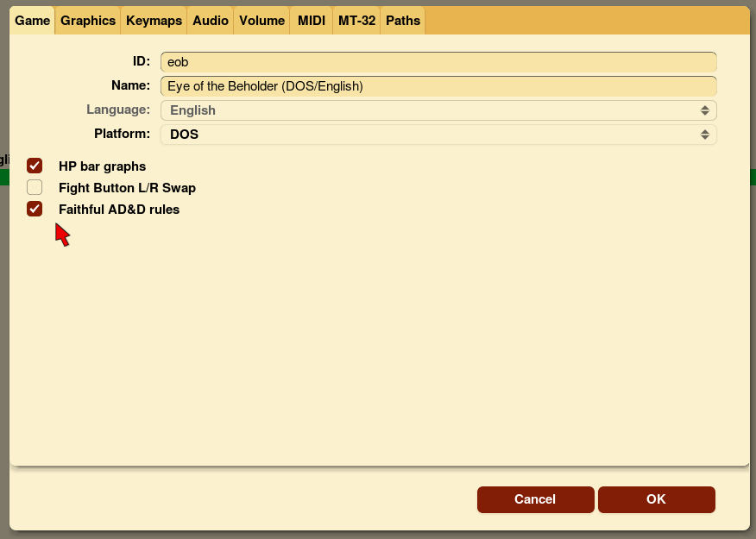Open the Language dropdown showing English

[x=438, y=110]
